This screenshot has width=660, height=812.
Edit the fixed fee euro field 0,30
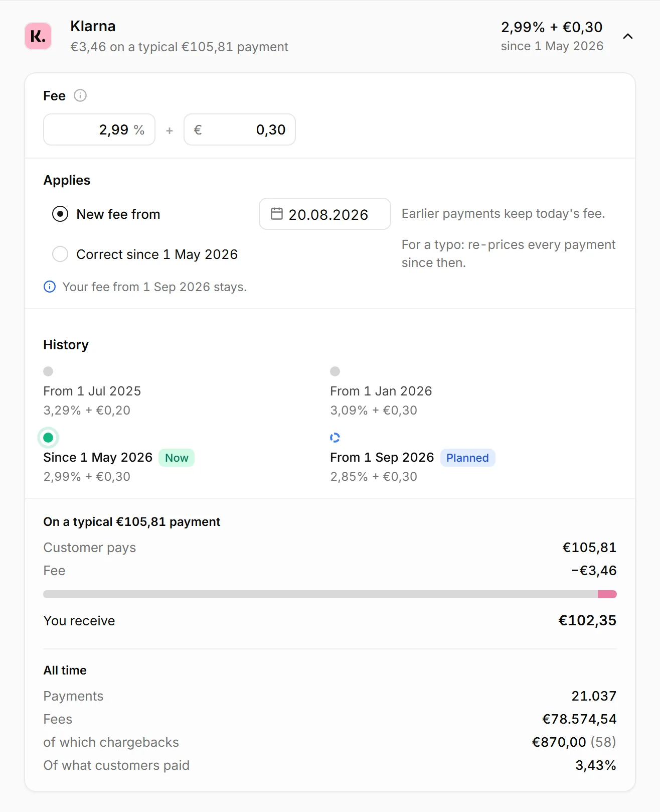click(x=240, y=129)
